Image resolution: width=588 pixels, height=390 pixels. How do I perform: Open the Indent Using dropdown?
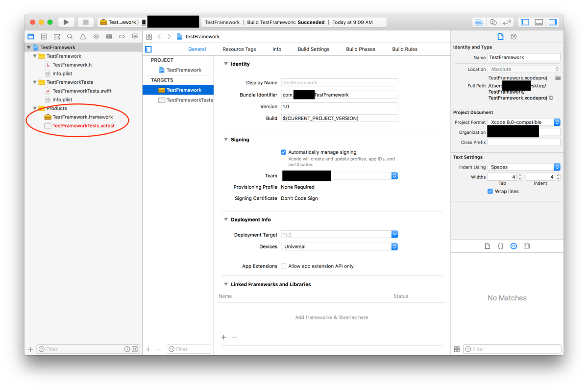tap(524, 167)
